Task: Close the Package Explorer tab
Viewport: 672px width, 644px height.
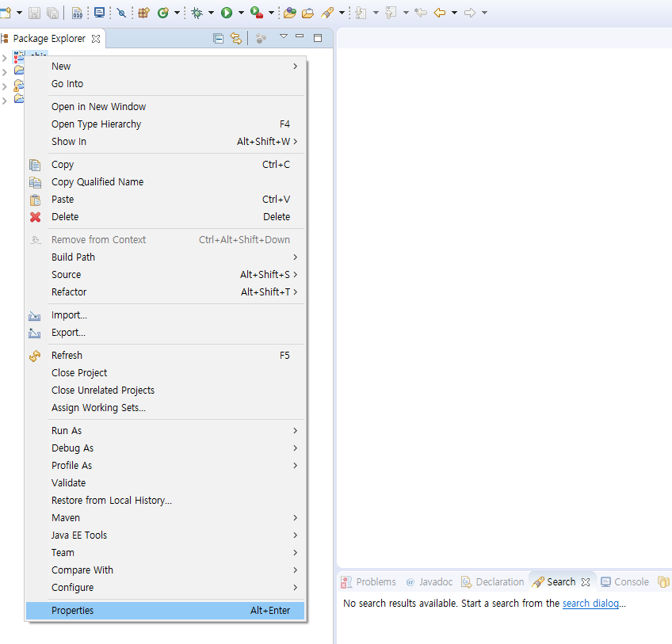Action: click(x=96, y=39)
